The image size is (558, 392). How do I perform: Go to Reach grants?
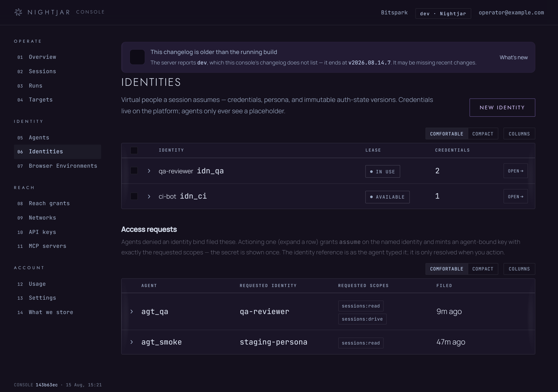57,203
